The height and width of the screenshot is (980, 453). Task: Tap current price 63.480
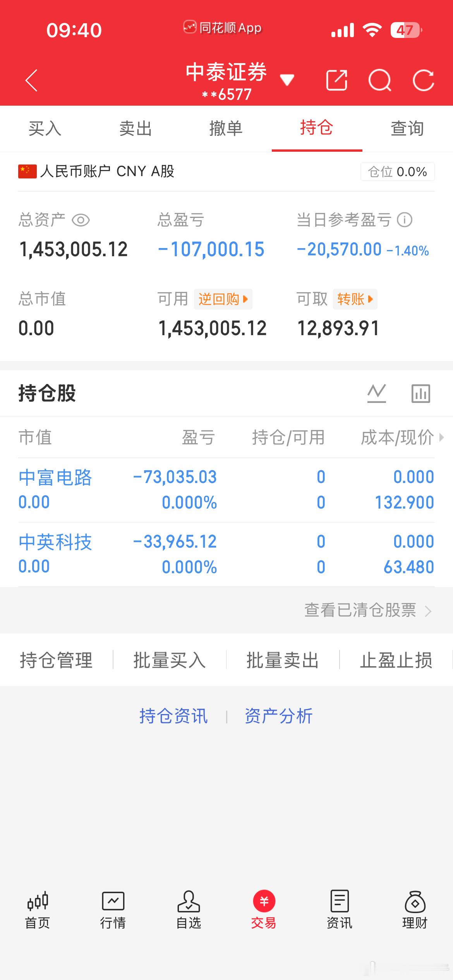point(409,567)
